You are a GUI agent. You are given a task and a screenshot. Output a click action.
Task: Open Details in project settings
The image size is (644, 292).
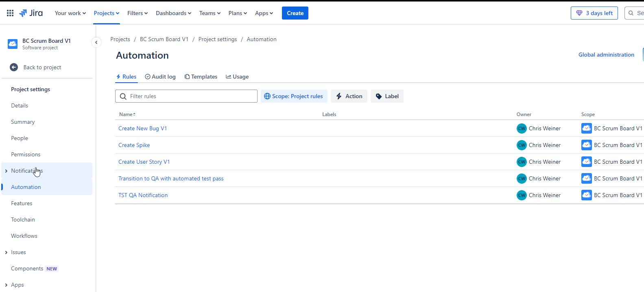tap(20, 105)
